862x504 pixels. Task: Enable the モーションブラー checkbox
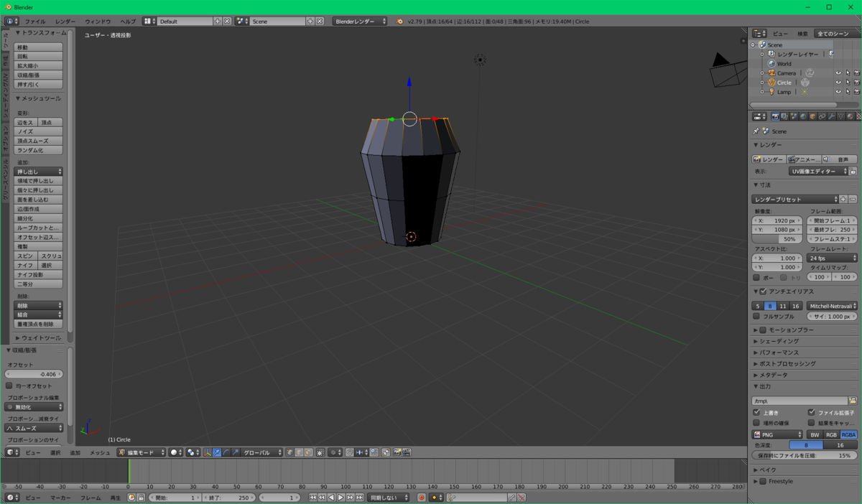pos(763,330)
